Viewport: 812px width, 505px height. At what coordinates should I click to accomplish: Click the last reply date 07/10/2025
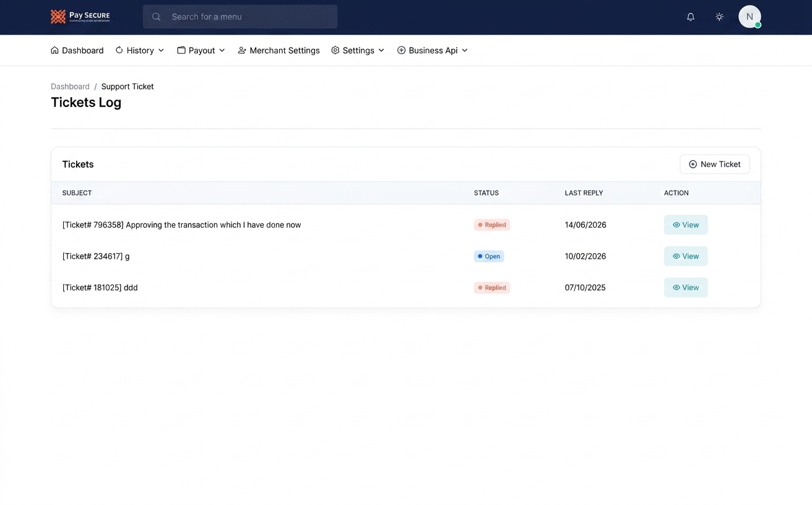click(585, 288)
